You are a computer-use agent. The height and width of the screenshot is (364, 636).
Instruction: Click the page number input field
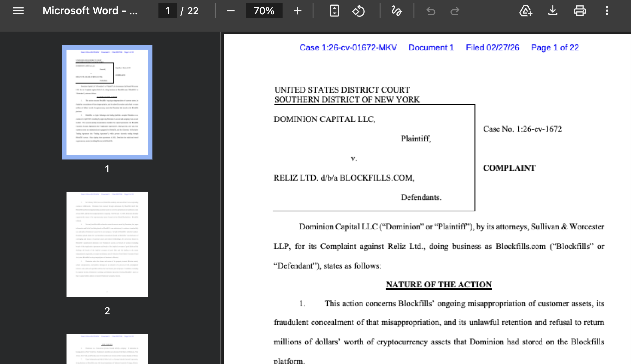point(168,11)
